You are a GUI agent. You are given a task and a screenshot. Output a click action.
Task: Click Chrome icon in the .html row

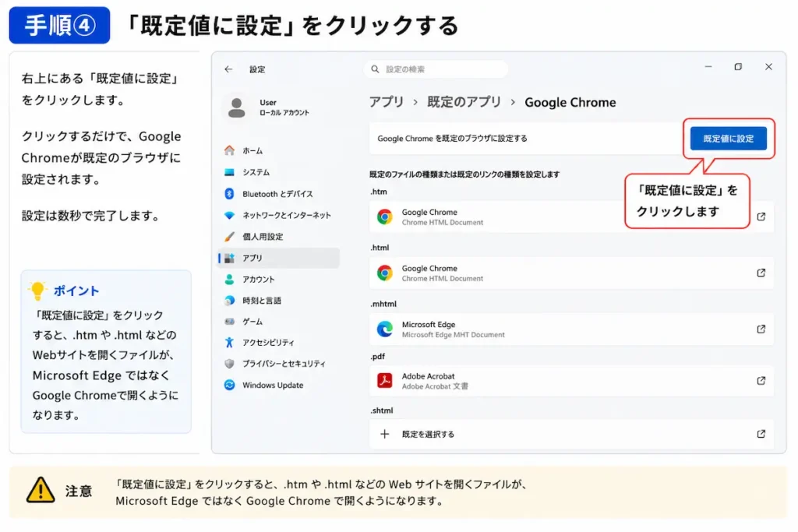tap(385, 273)
